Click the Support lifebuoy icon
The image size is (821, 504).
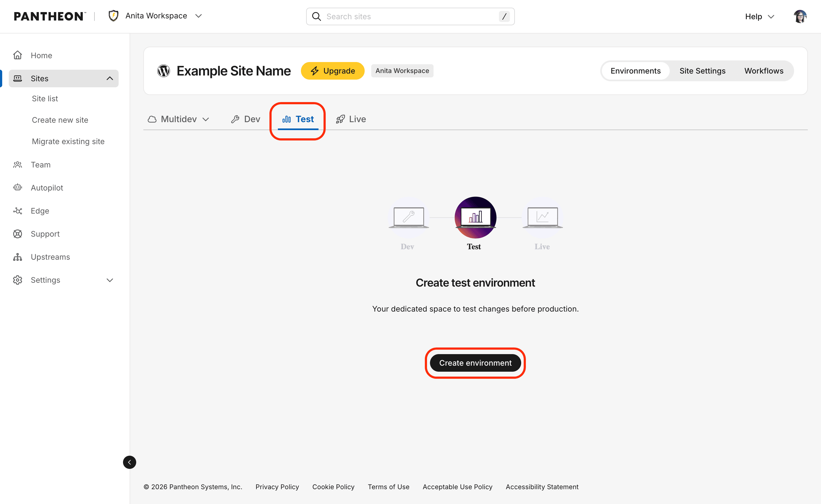(18, 234)
